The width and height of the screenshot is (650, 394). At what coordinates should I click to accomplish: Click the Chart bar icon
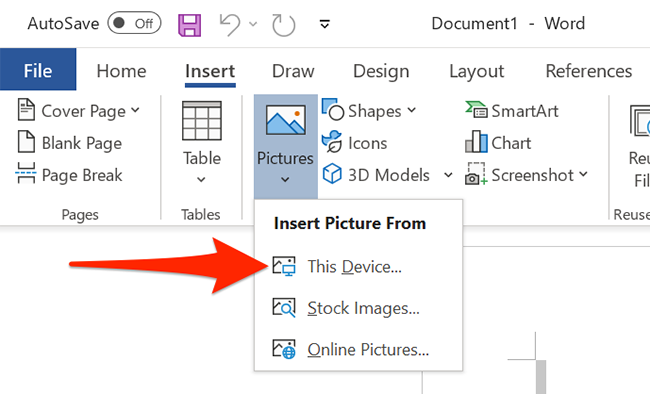tap(476, 141)
